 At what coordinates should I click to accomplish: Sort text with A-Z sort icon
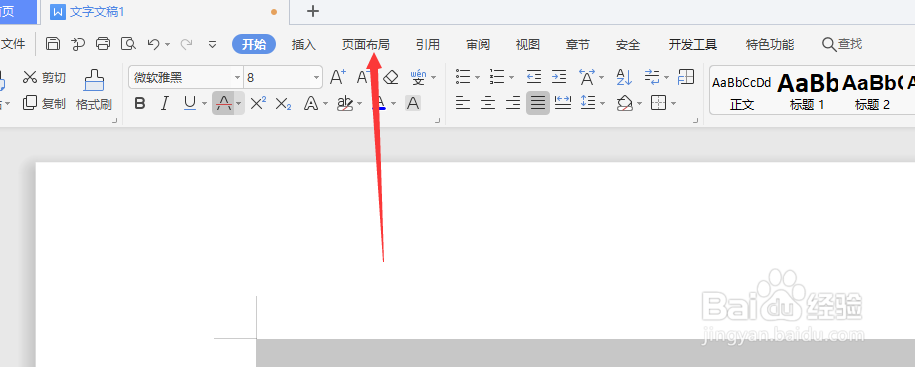[624, 76]
